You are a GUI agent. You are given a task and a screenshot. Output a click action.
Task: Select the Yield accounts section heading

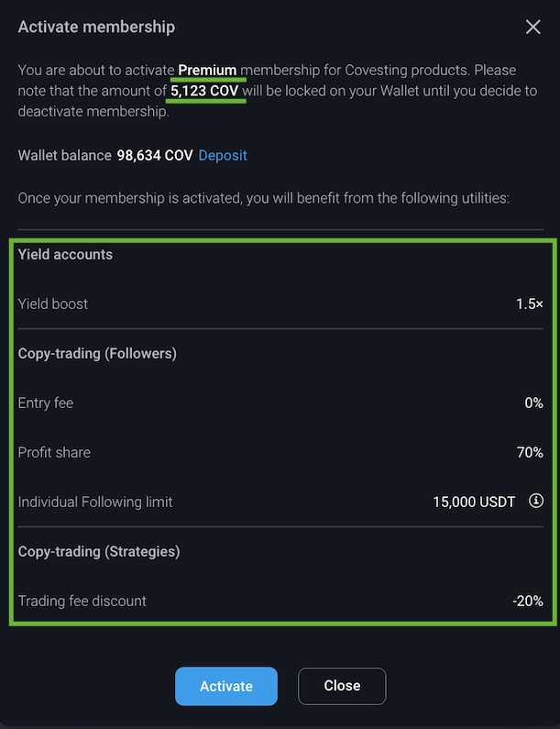65,255
